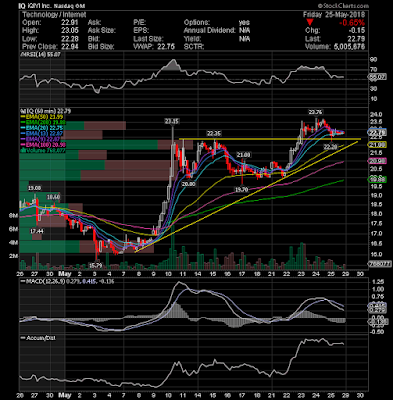Image resolution: width=393 pixels, height=400 pixels.
Task: Click the yellow horizontal resistance line
Action: tap(270, 139)
